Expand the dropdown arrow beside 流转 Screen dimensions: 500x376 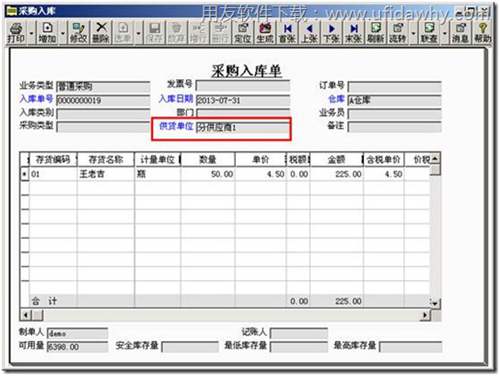tap(414, 33)
